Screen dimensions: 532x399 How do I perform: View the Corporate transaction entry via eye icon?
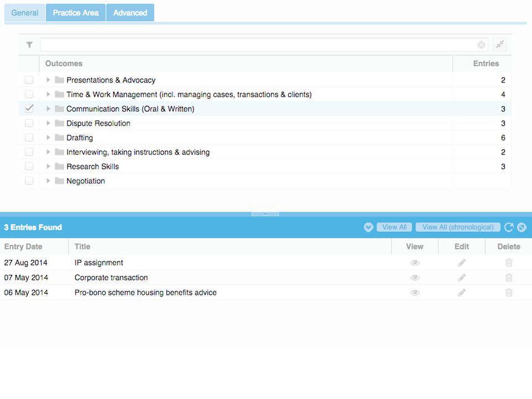415,278
